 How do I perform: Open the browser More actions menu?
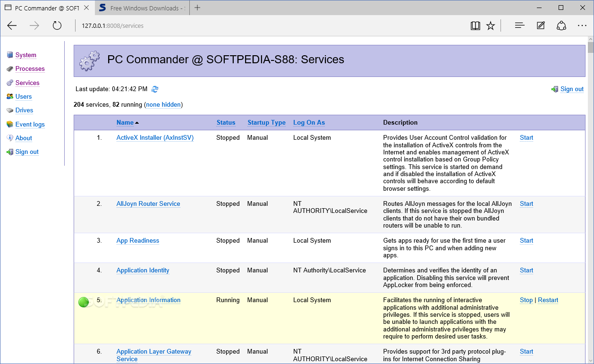tap(582, 25)
